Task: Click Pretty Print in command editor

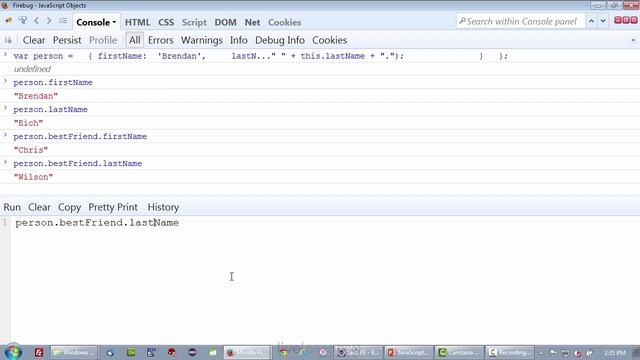Action: (113, 207)
